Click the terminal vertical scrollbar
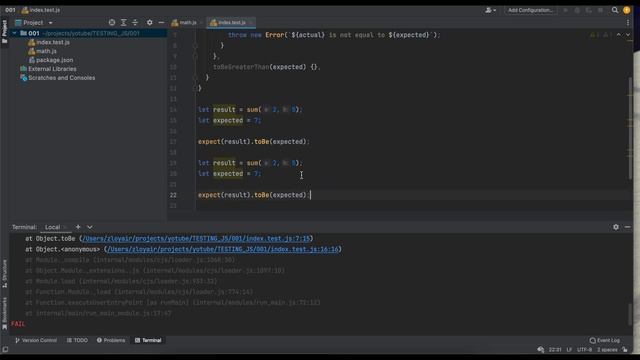The image size is (640, 360). [631, 314]
